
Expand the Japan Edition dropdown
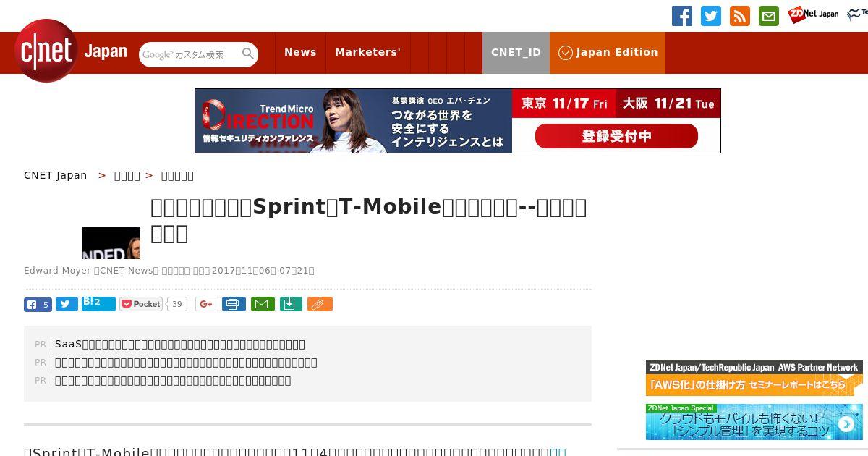coord(608,52)
